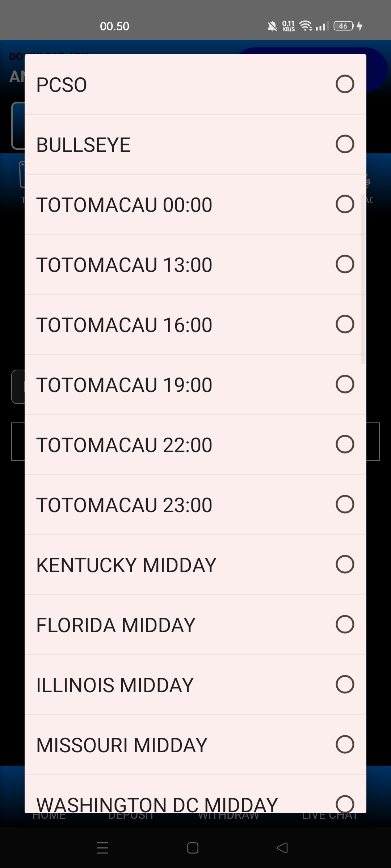Select TOTOMACAU 16:00 radio option

click(x=345, y=324)
